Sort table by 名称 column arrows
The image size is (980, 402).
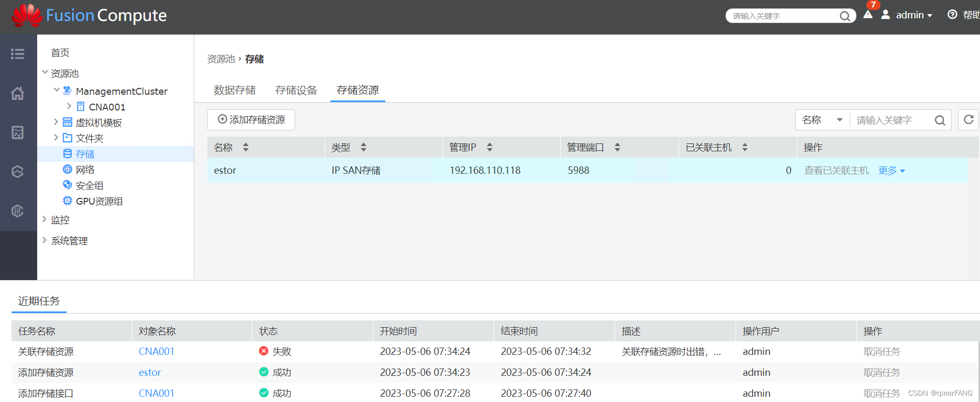[246, 148]
